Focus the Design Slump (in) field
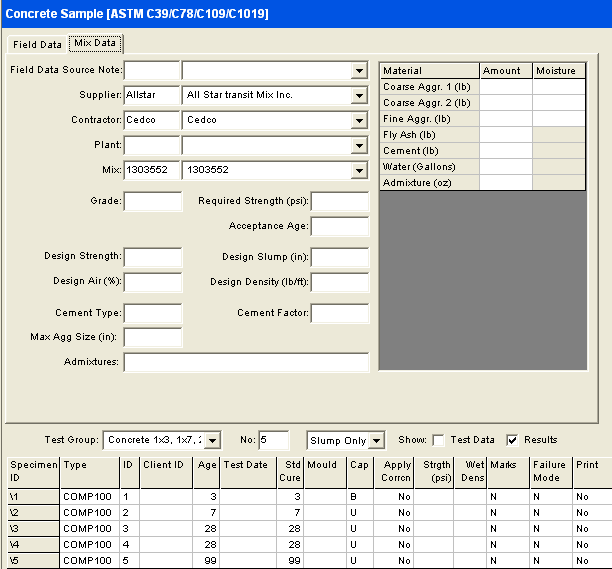 tap(340, 257)
